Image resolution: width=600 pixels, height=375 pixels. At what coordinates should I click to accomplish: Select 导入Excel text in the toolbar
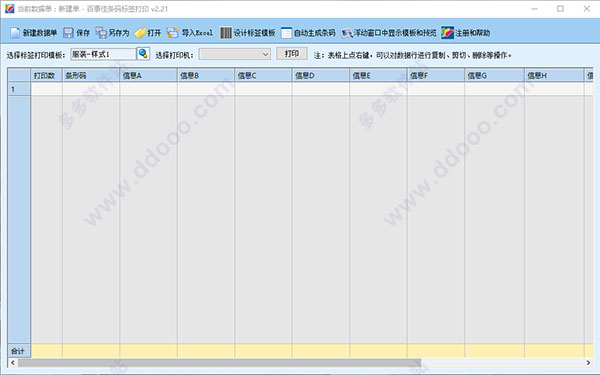click(197, 33)
